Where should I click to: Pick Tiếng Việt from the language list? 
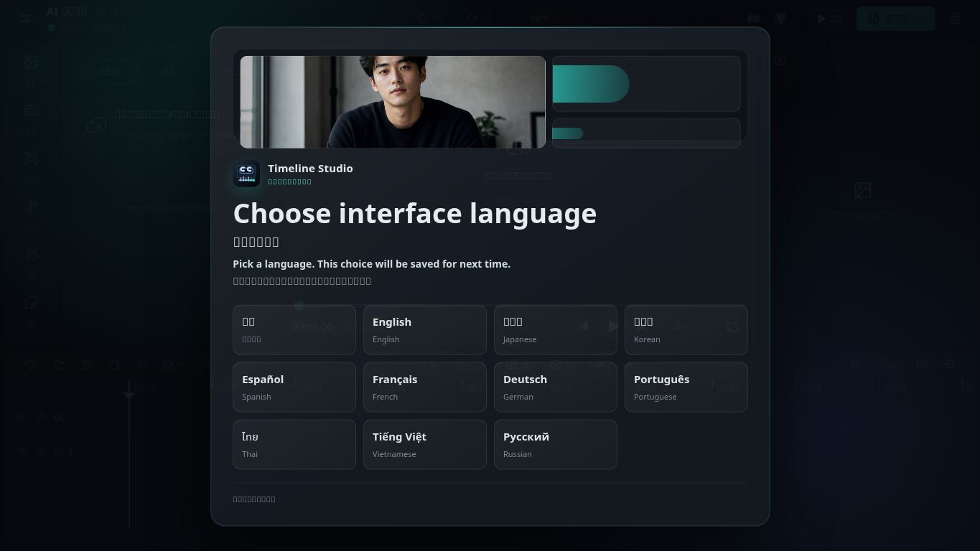[x=425, y=445]
